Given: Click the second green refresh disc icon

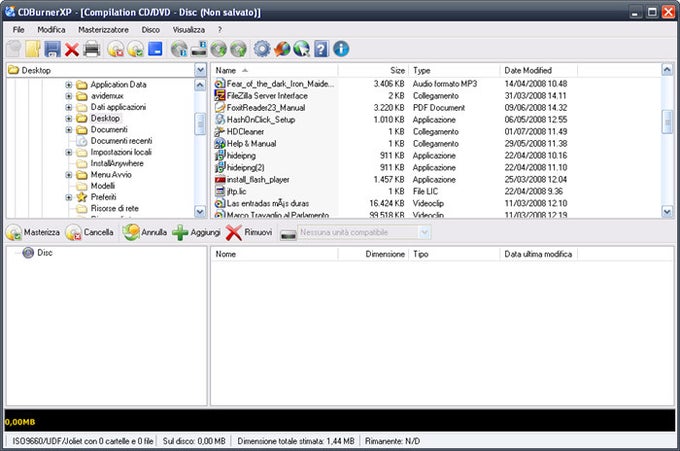Looking at the screenshot, I should point(239,49).
